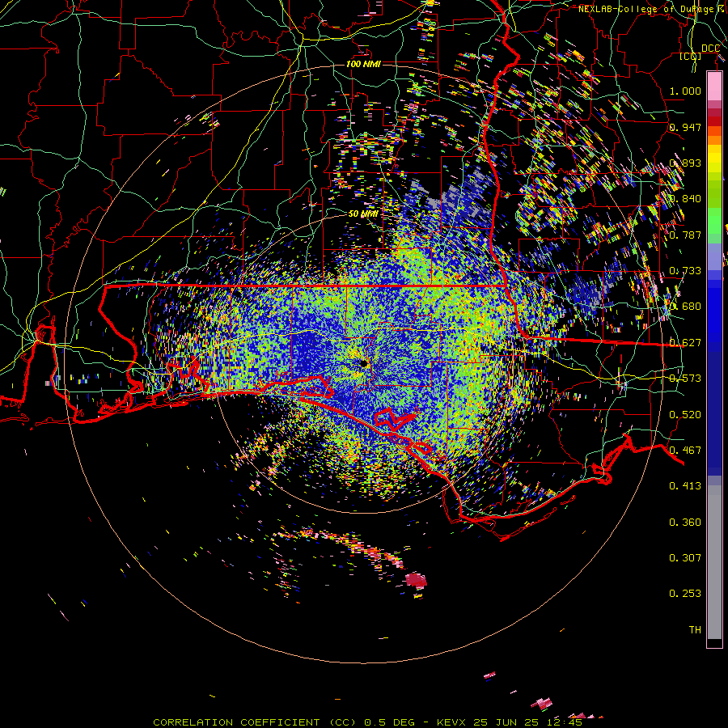
Task: Click the periwinkle segment of the color bar
Action: coord(714,257)
